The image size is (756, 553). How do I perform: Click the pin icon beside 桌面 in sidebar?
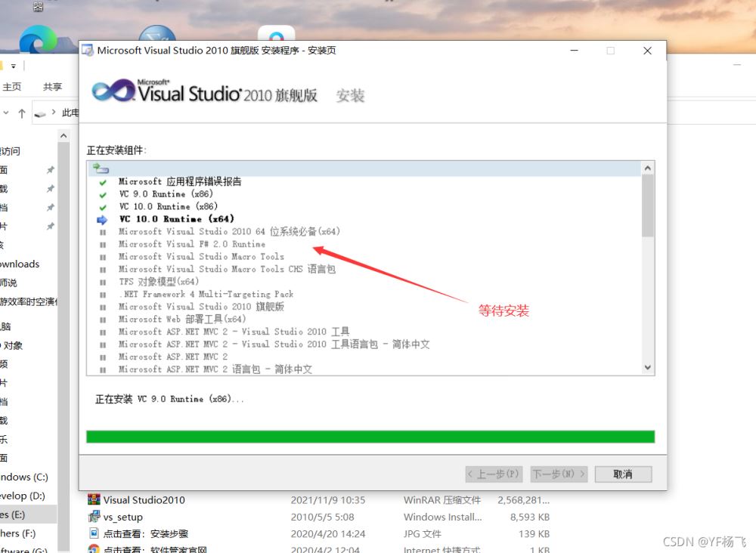50,169
